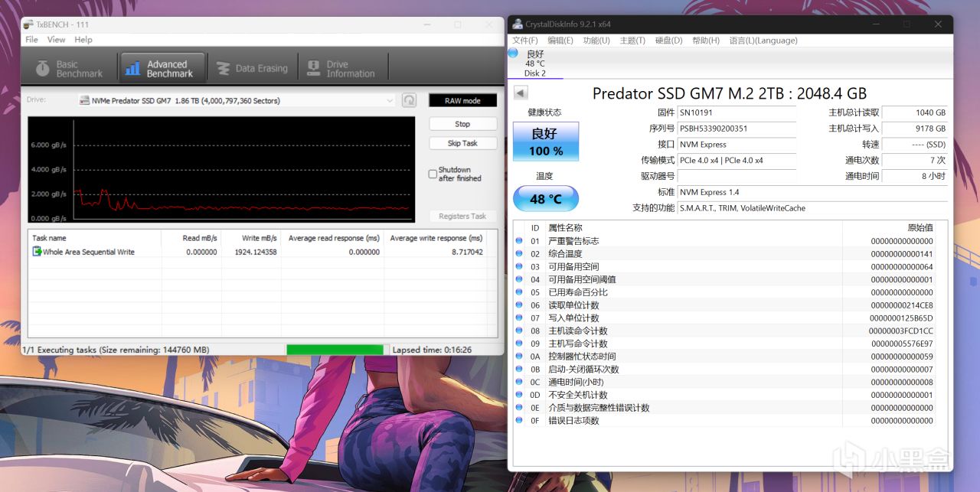Image resolution: width=980 pixels, height=492 pixels.
Task: Click the CrystalDiskInfo title bar app icon
Action: pos(518,24)
